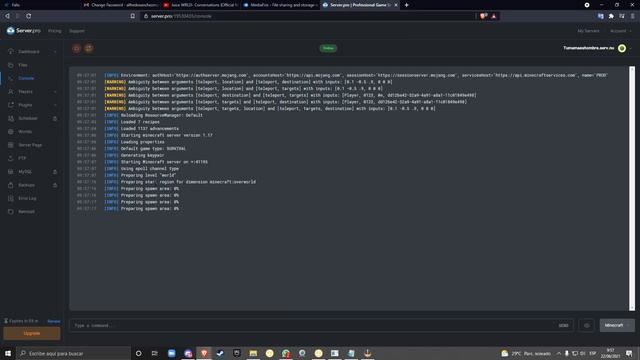The image size is (640, 360).
Task: Click the bookmark icon in address bar
Action: pos(133,16)
